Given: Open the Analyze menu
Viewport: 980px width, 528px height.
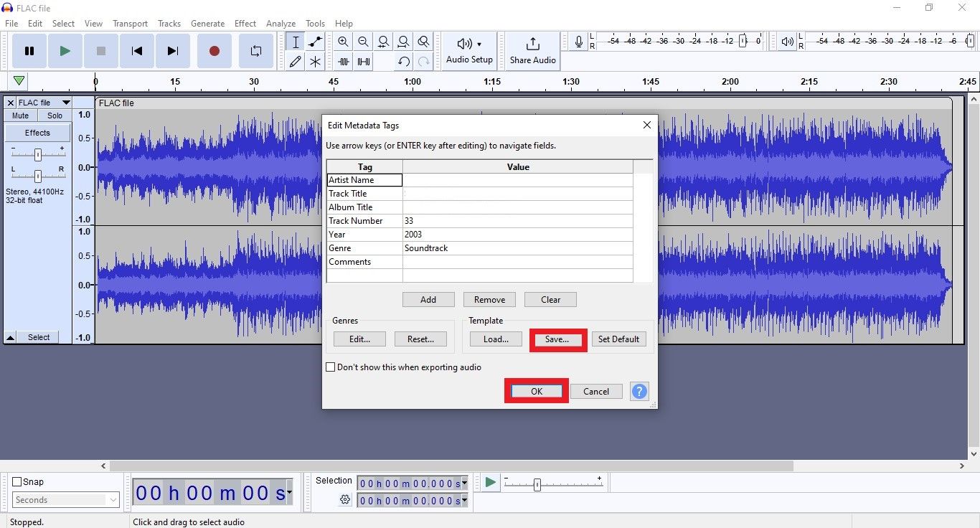Looking at the screenshot, I should pyautogui.click(x=281, y=23).
